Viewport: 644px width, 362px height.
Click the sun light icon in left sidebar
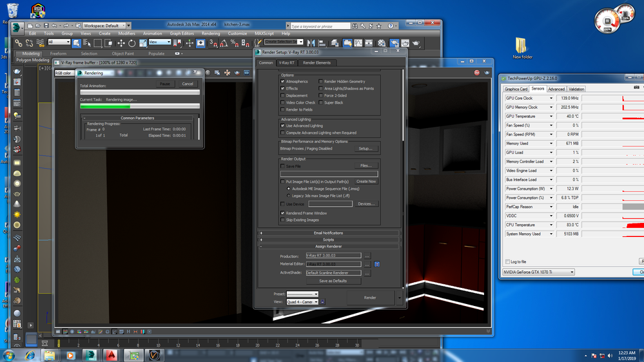click(17, 214)
